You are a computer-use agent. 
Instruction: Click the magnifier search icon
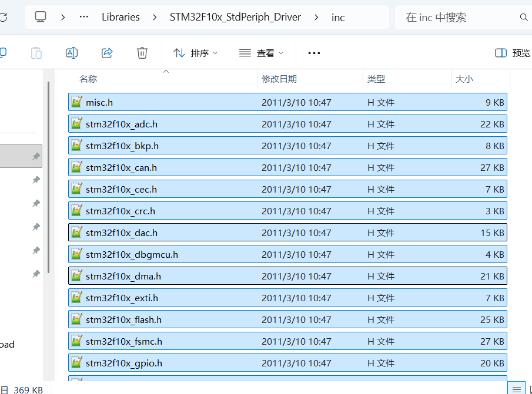pyautogui.click(x=524, y=17)
